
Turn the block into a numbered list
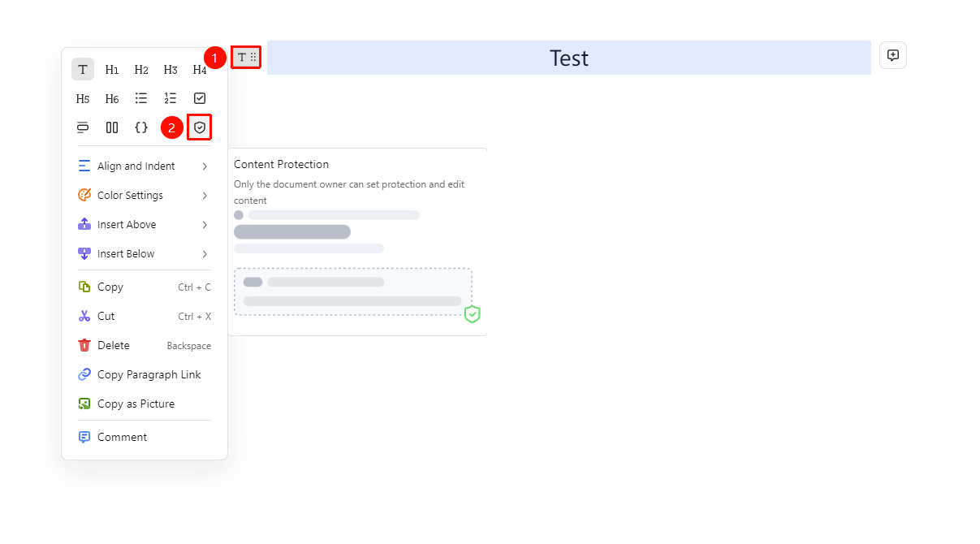(171, 98)
